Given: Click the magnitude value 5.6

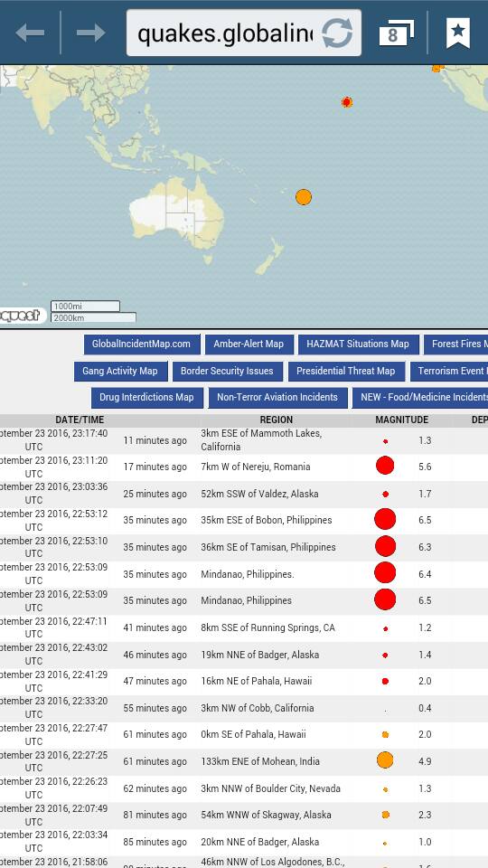Looking at the screenshot, I should [x=425, y=467].
